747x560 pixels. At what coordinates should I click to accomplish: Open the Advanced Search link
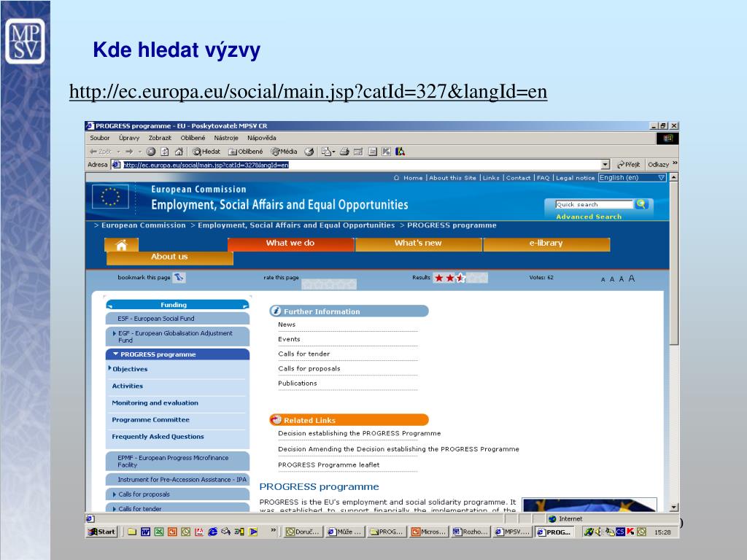589,217
